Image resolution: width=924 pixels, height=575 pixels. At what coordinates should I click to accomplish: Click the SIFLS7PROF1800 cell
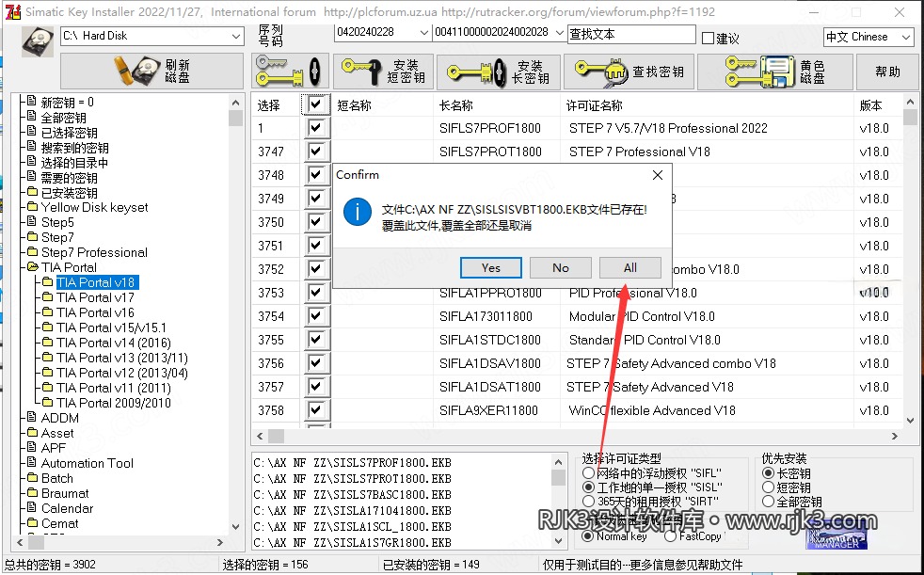tap(490, 128)
